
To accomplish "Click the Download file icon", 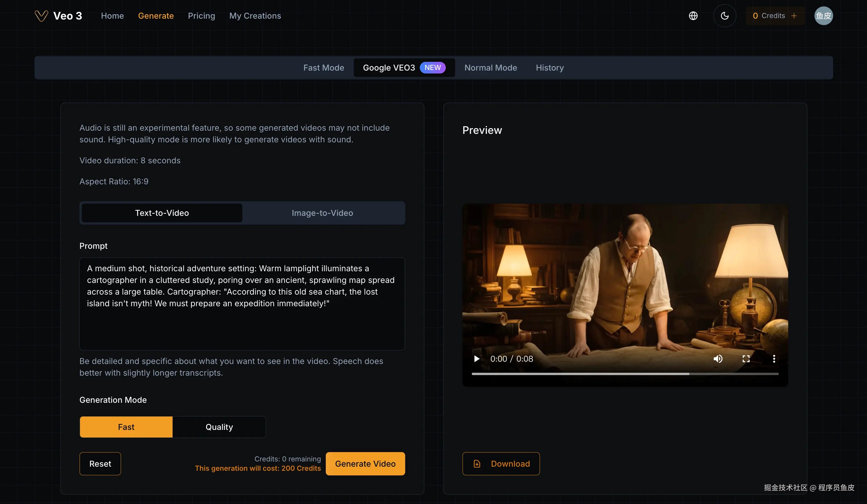I will tap(477, 464).
